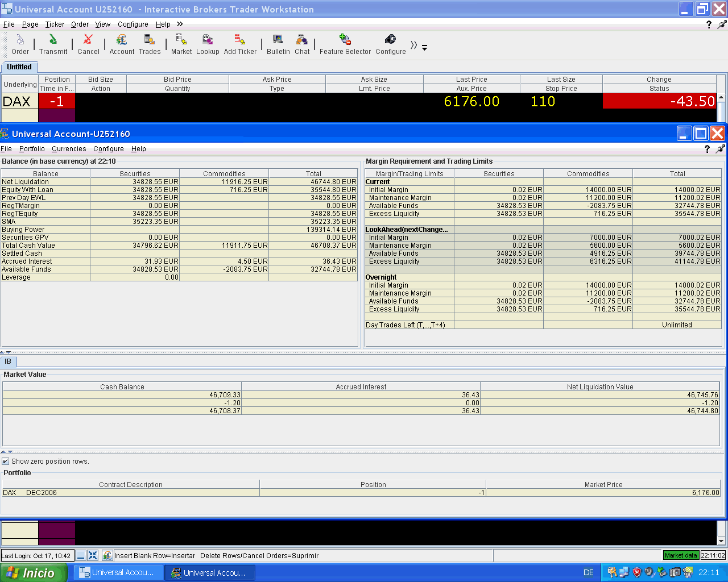Click the Universal Account window title icon

point(5,134)
